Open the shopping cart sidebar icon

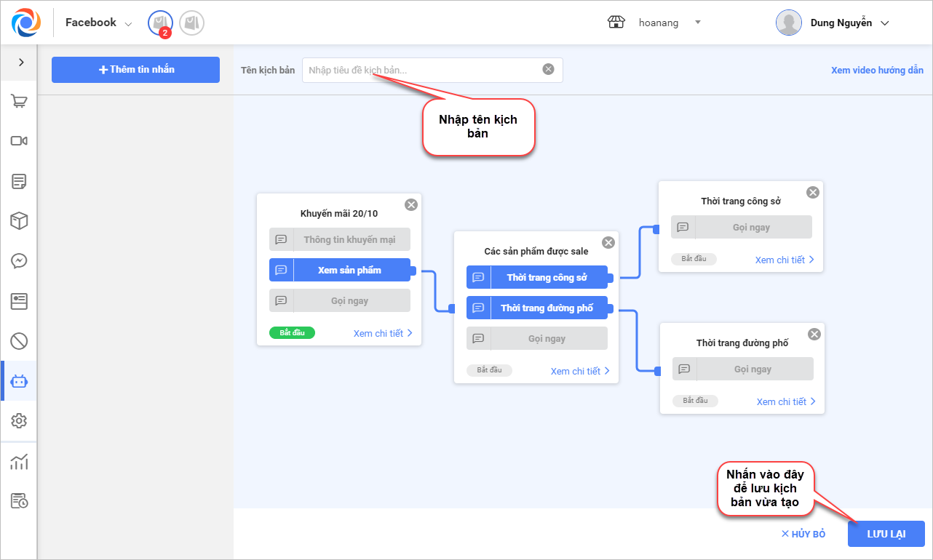pos(19,101)
